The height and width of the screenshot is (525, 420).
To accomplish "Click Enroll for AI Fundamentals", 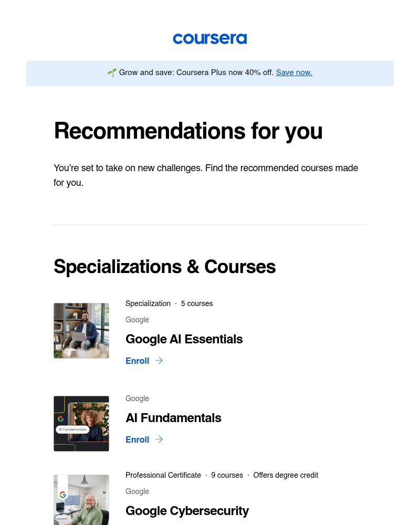I will coord(138,439).
